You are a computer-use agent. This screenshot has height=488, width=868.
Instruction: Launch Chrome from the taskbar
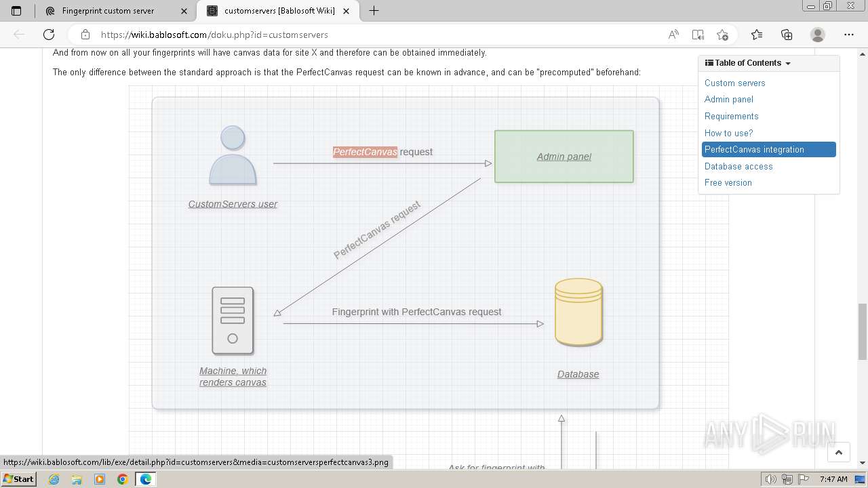[x=122, y=479]
